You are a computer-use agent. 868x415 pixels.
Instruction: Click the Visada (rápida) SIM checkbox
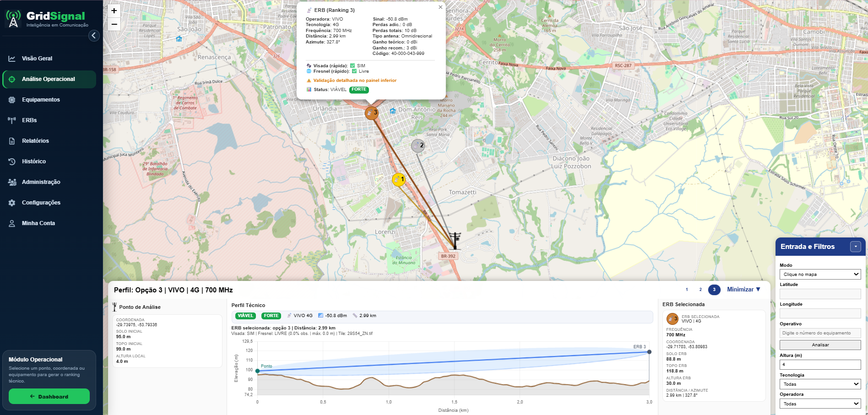(x=353, y=66)
